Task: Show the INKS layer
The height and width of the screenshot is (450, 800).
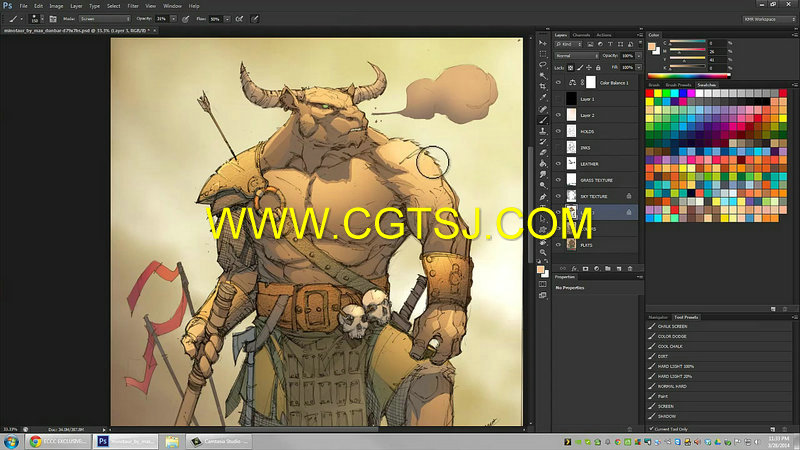Action: tap(558, 147)
